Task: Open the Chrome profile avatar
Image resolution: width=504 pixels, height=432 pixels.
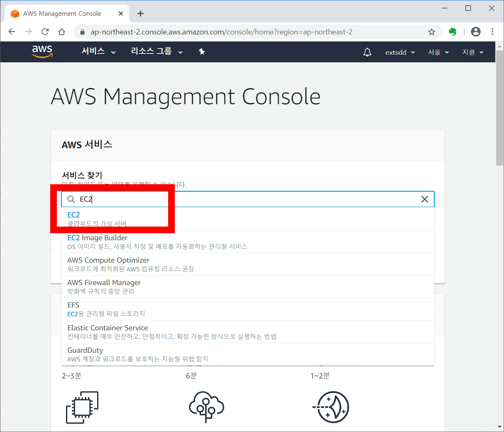Action: click(476, 32)
